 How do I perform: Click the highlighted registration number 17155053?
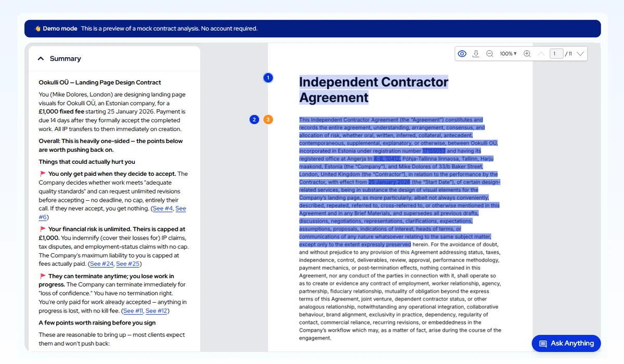[434, 151]
